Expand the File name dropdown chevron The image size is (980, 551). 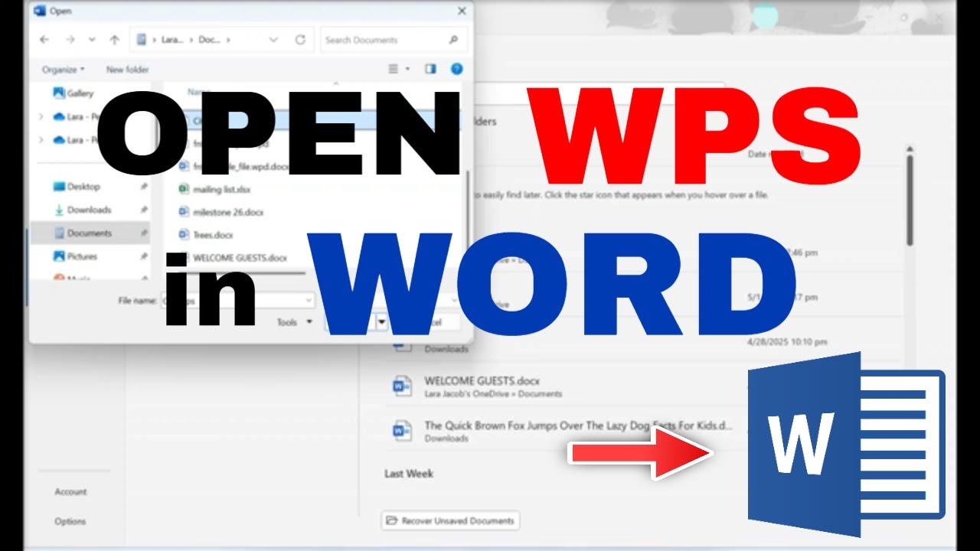[309, 301]
